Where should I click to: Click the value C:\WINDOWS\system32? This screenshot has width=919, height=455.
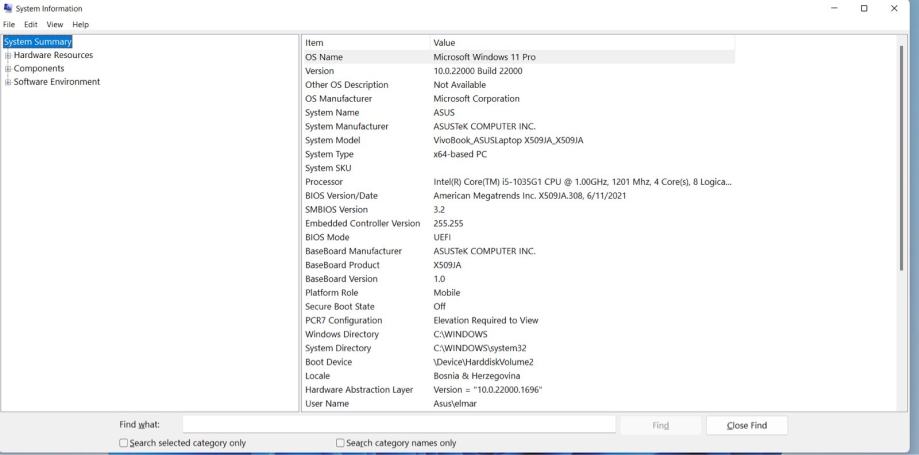coord(480,348)
